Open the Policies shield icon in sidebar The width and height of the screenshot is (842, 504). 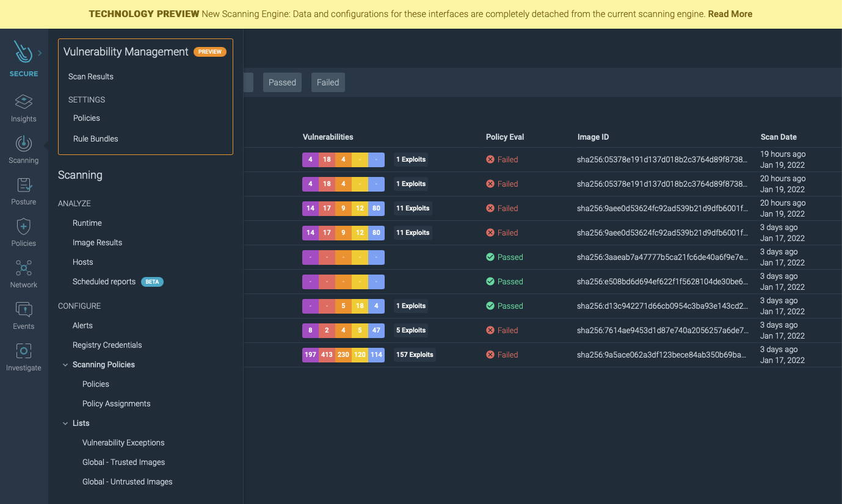click(x=23, y=226)
